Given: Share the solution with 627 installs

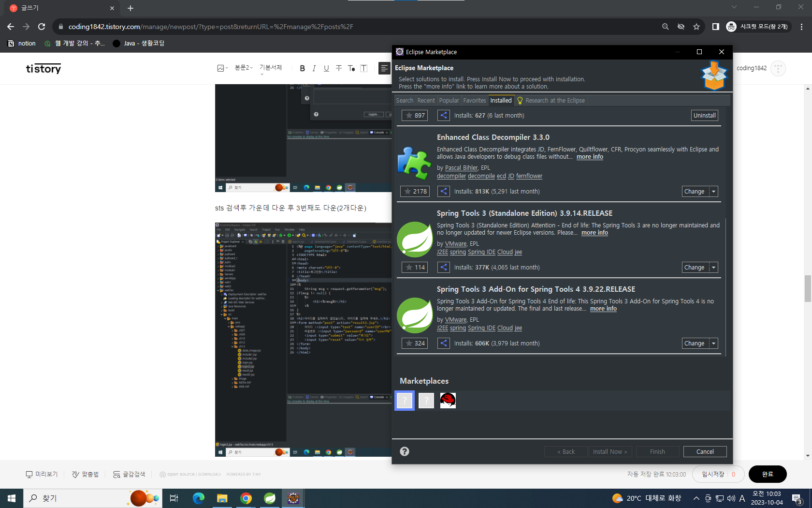Looking at the screenshot, I should (443, 116).
